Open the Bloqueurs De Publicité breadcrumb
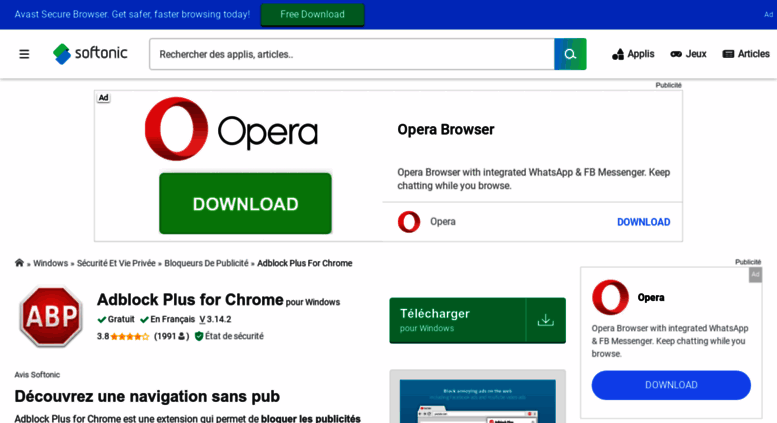The image size is (777, 423). (x=206, y=263)
